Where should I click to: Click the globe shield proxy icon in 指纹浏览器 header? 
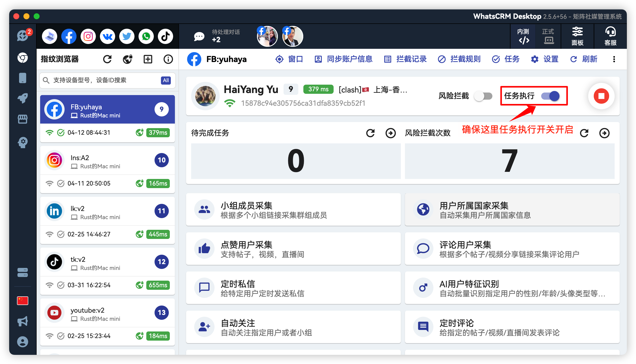point(128,59)
